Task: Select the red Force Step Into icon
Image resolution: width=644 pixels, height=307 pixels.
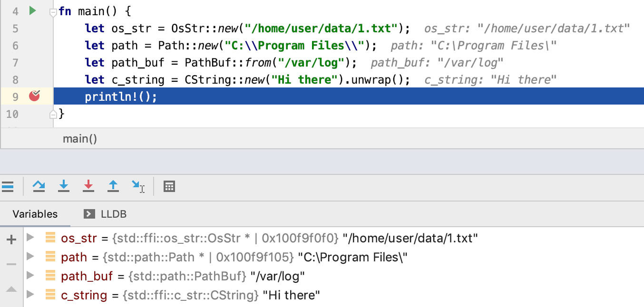Action: 88,186
